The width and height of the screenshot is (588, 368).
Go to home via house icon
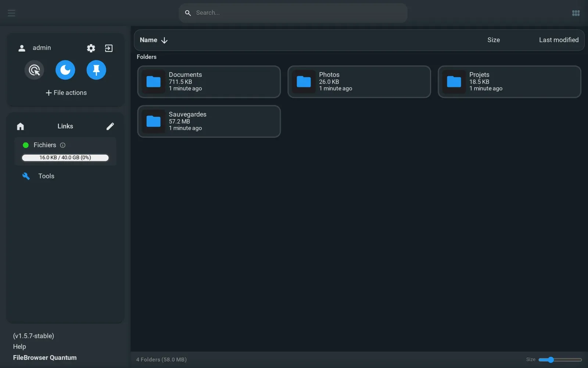pos(21,126)
